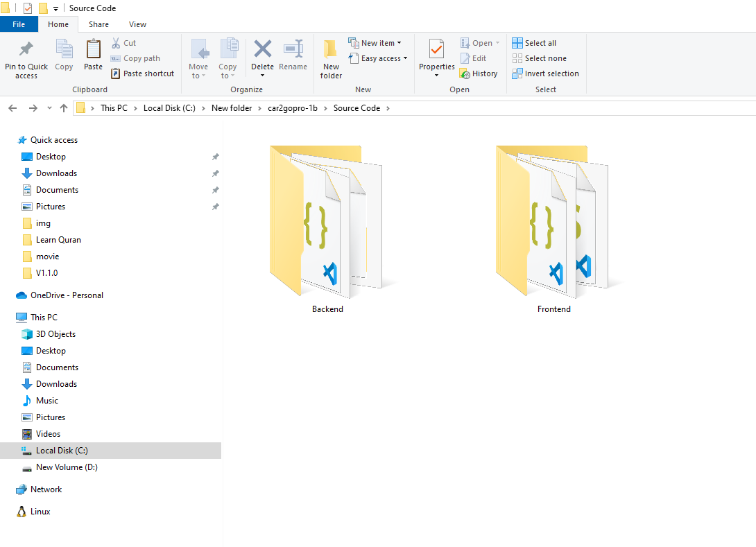Click the OneDrive cloud icon

click(x=22, y=295)
